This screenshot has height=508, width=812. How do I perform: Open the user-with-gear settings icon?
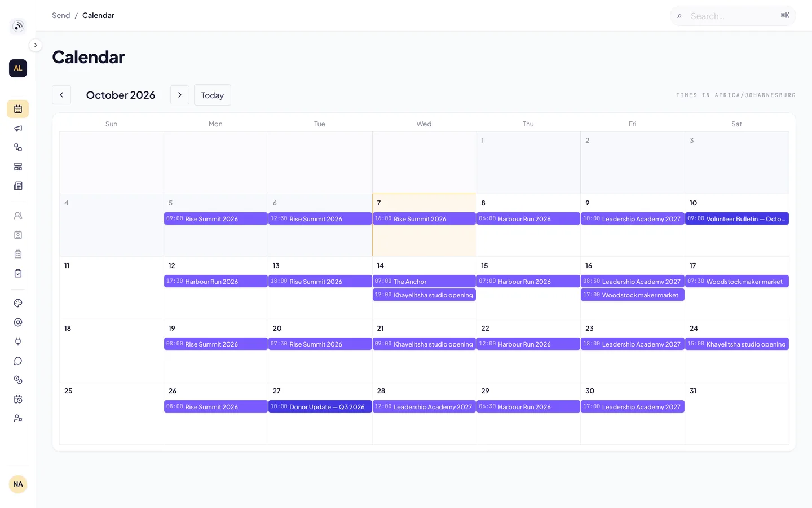[18, 418]
